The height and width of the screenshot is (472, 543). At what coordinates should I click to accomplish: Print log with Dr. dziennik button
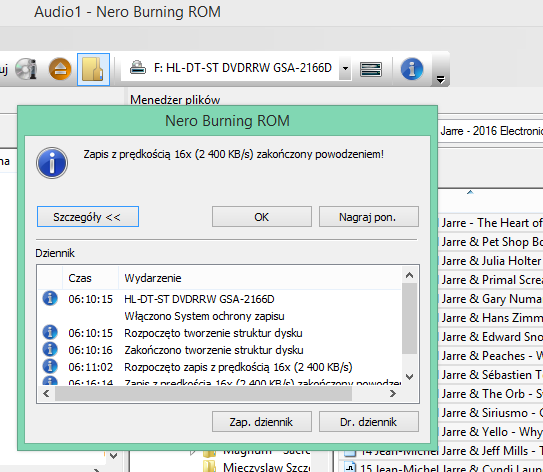click(x=369, y=421)
